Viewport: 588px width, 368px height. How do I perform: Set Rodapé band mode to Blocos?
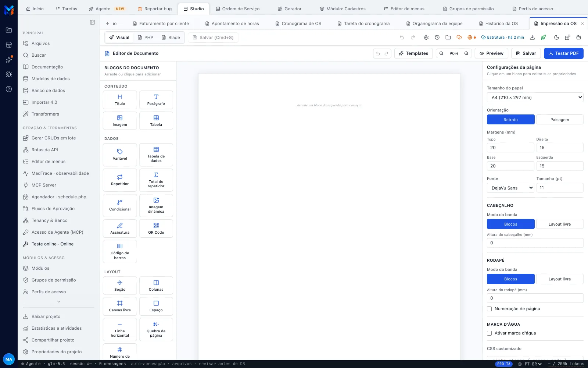[x=510, y=279]
